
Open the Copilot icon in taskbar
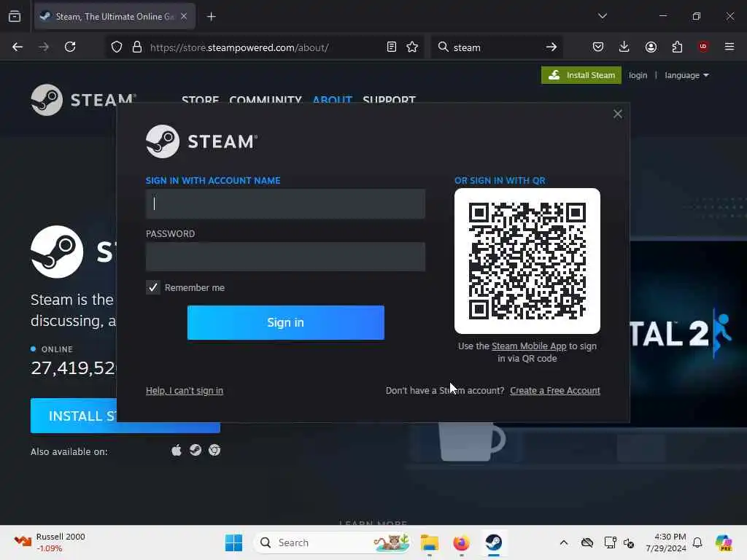pos(724,542)
